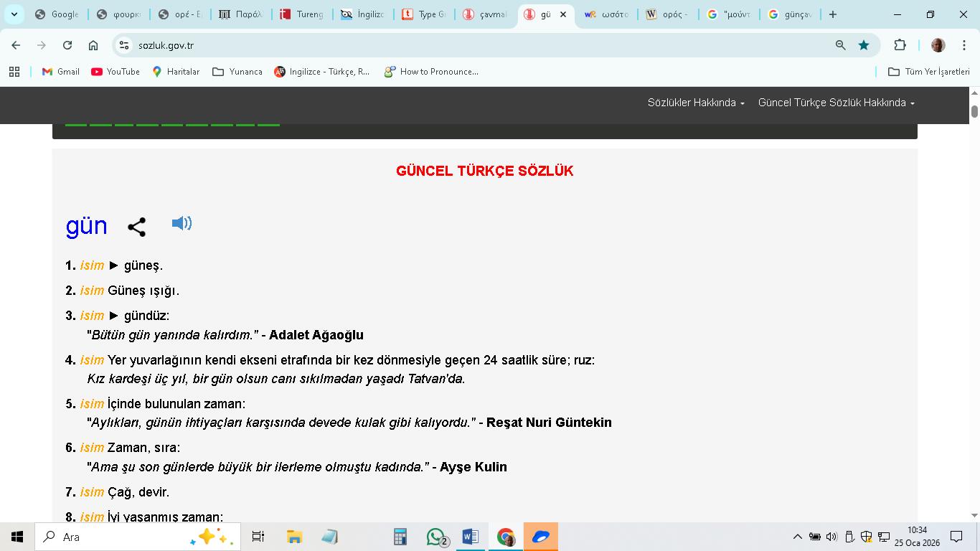This screenshot has width=980, height=551.
Task: Open the tab search dropdown arrow
Action: coord(14,14)
